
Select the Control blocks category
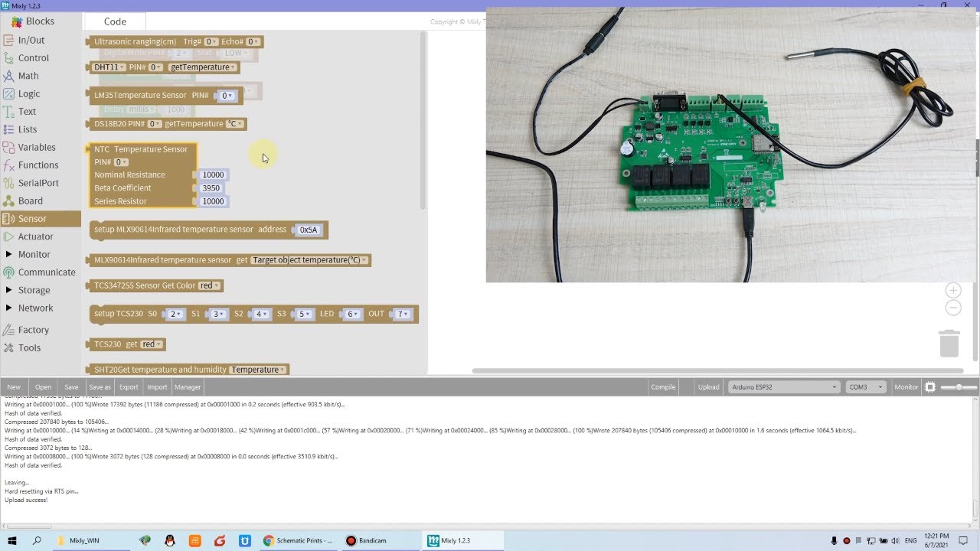[33, 57]
